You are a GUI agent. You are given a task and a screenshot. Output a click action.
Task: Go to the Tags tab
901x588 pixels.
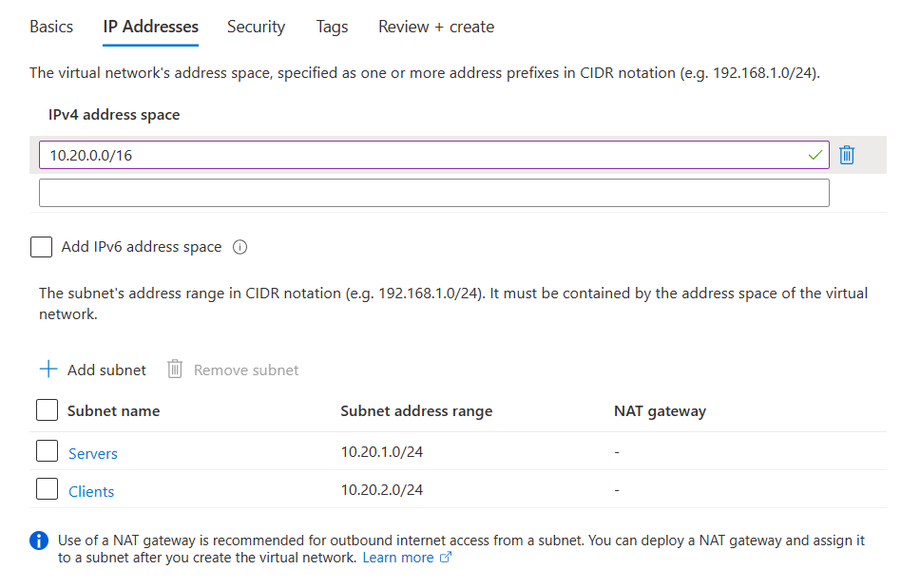pyautogui.click(x=332, y=27)
